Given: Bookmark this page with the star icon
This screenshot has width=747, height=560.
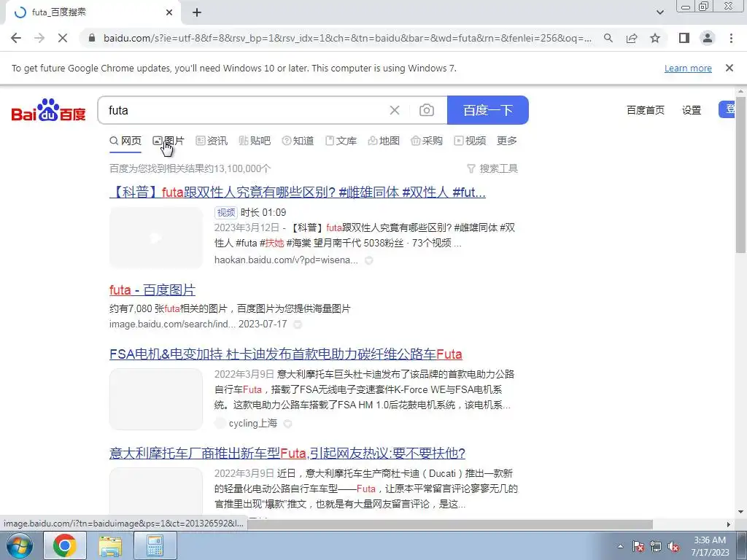Looking at the screenshot, I should click(x=655, y=38).
